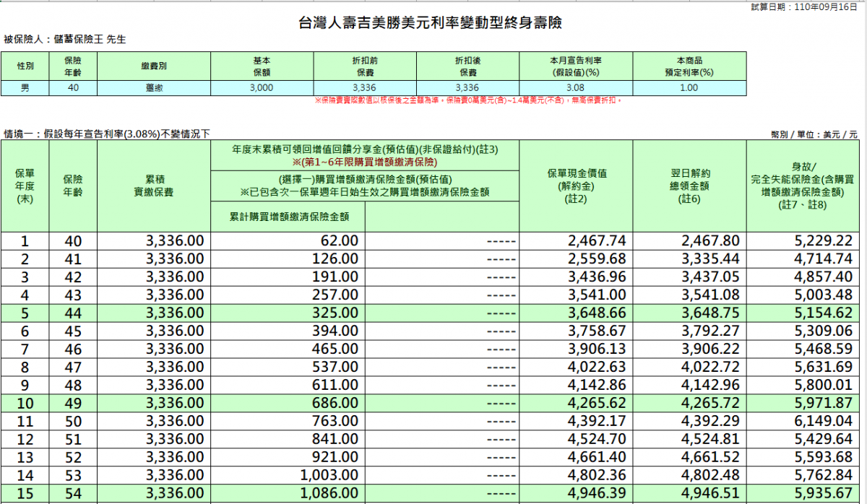Click the 累積實繳保費 column header

click(x=154, y=186)
